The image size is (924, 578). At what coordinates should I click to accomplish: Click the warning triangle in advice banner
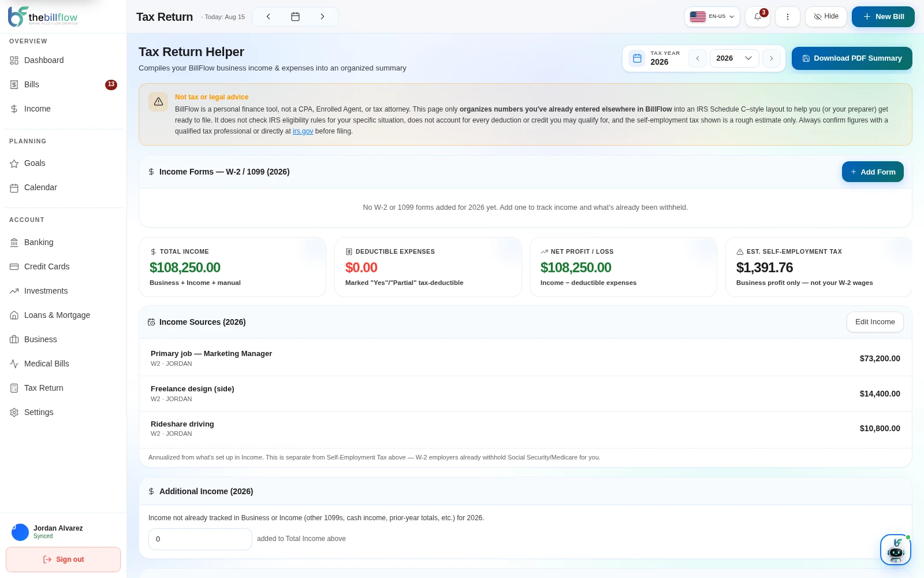click(x=158, y=102)
